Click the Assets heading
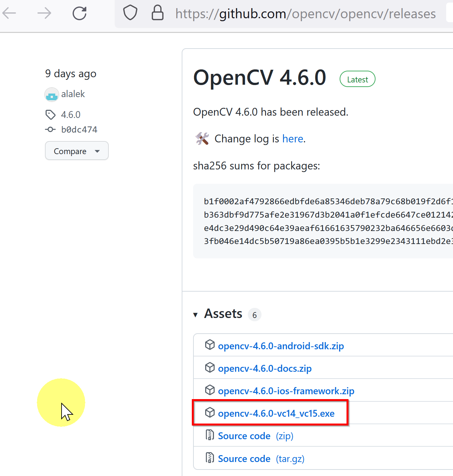 tap(223, 314)
